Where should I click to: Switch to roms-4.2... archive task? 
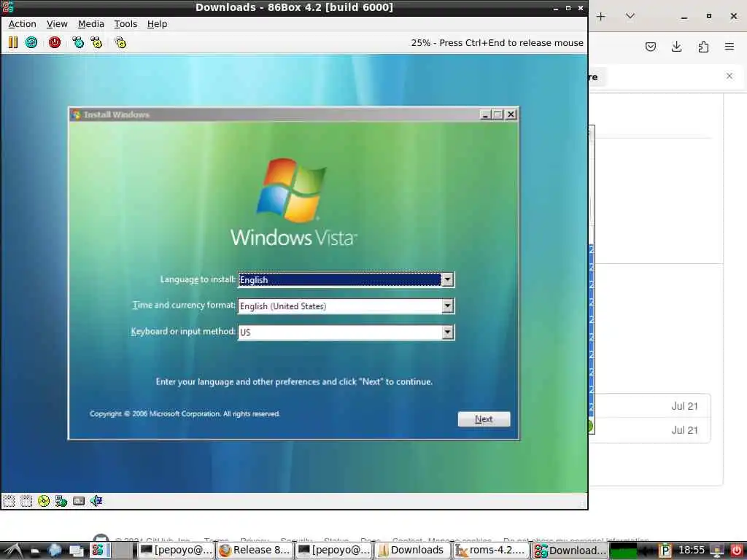click(491, 551)
